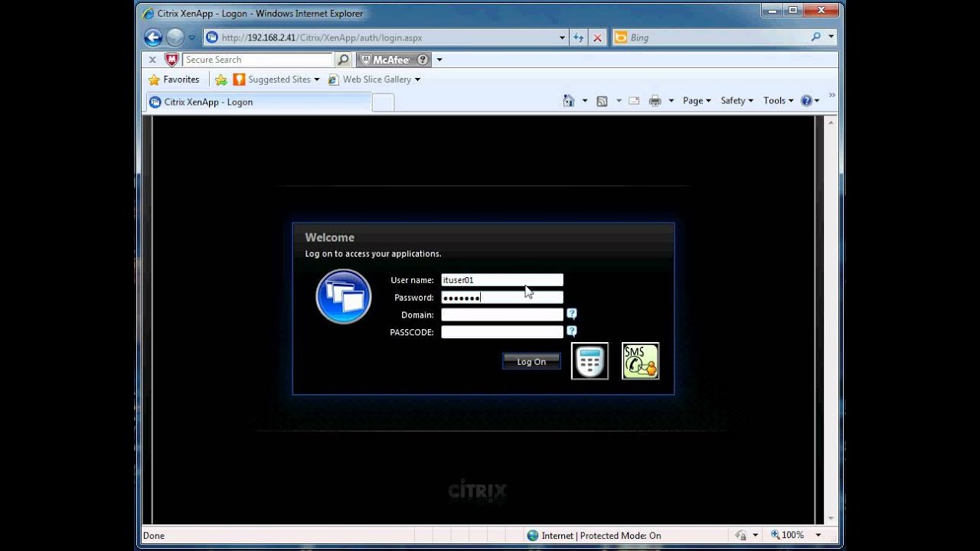Click the User name field
This screenshot has width=980, height=551.
pos(502,280)
